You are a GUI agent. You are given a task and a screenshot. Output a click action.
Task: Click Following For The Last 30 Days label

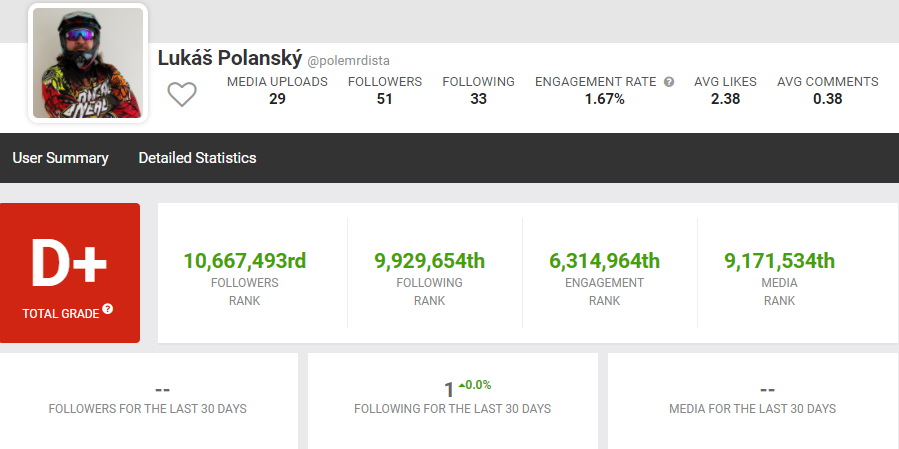pos(452,409)
